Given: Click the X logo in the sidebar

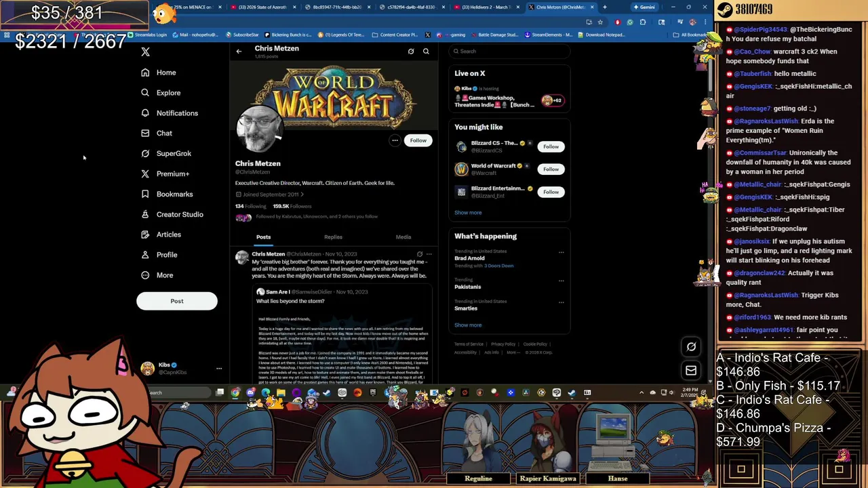Looking at the screenshot, I should [x=145, y=52].
